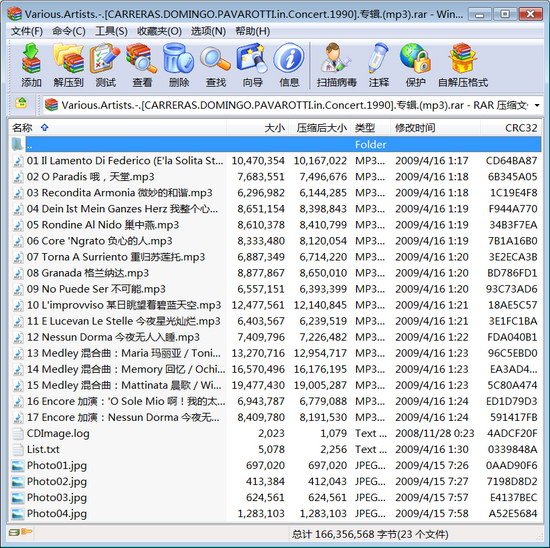Go up one folder level icon
The width and height of the screenshot is (550, 548).
[x=21, y=103]
